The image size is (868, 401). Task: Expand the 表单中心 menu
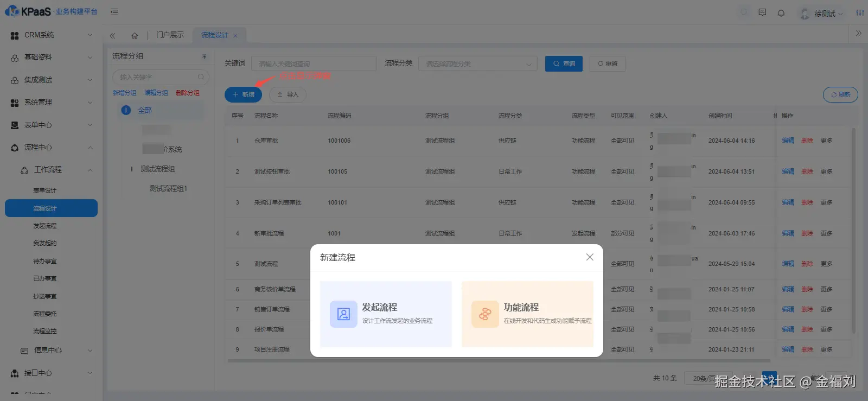coord(52,125)
